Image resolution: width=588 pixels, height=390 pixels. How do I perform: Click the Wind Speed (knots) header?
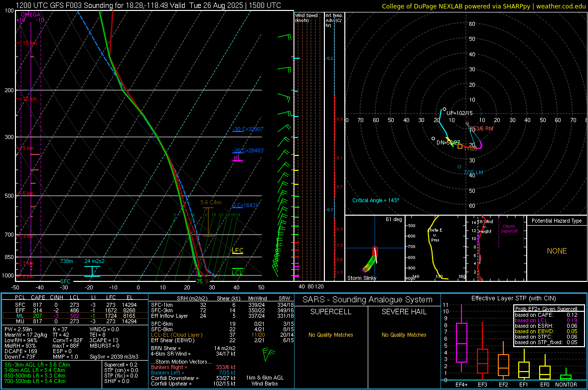[x=306, y=17]
